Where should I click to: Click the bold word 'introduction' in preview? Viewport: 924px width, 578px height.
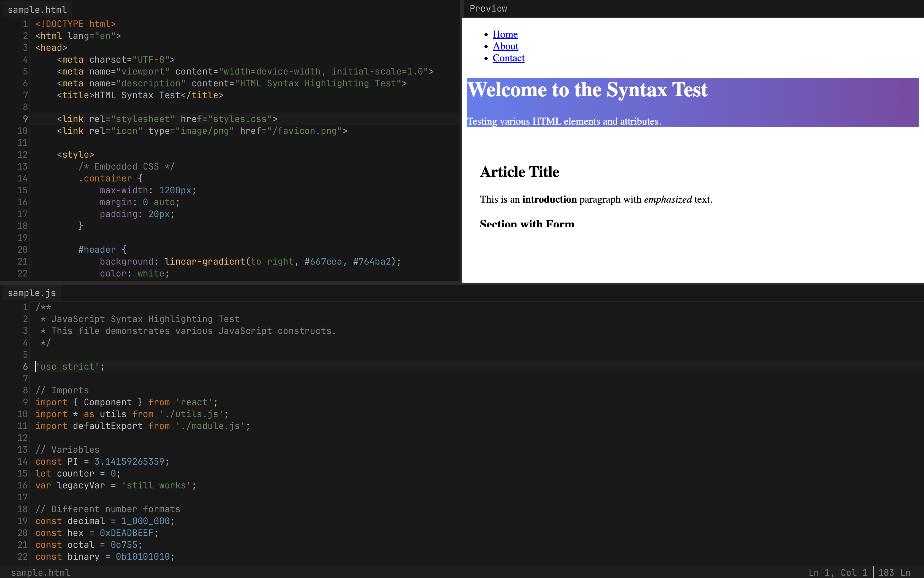(549, 199)
